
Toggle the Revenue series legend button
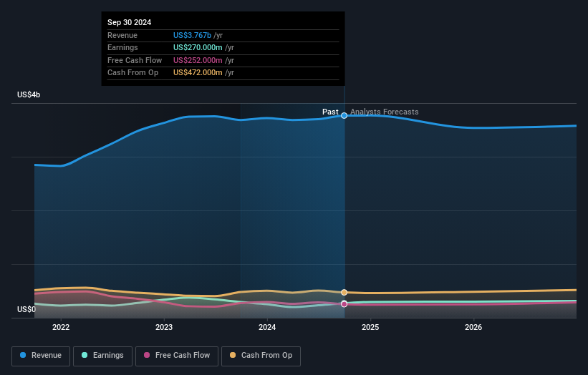point(41,356)
